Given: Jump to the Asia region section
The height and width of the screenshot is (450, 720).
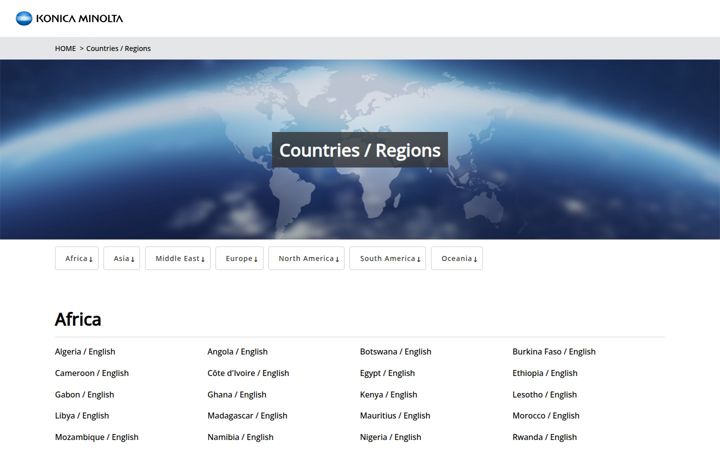Looking at the screenshot, I should (122, 259).
